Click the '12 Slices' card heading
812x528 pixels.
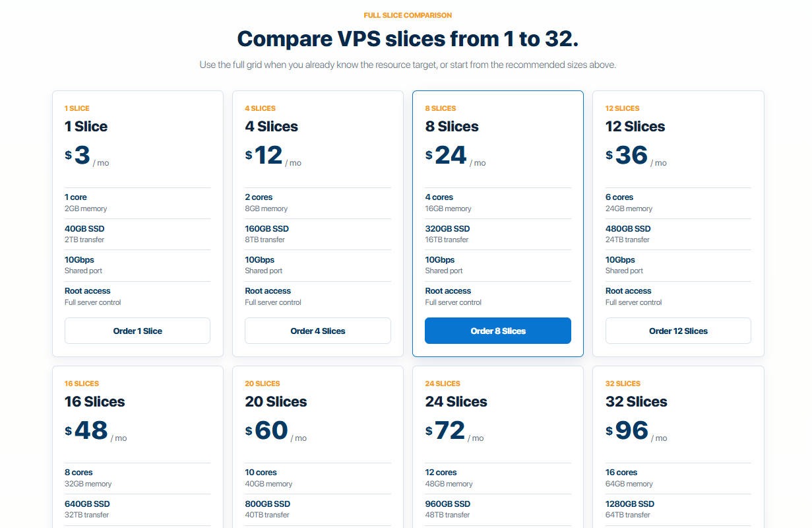pyautogui.click(x=635, y=126)
